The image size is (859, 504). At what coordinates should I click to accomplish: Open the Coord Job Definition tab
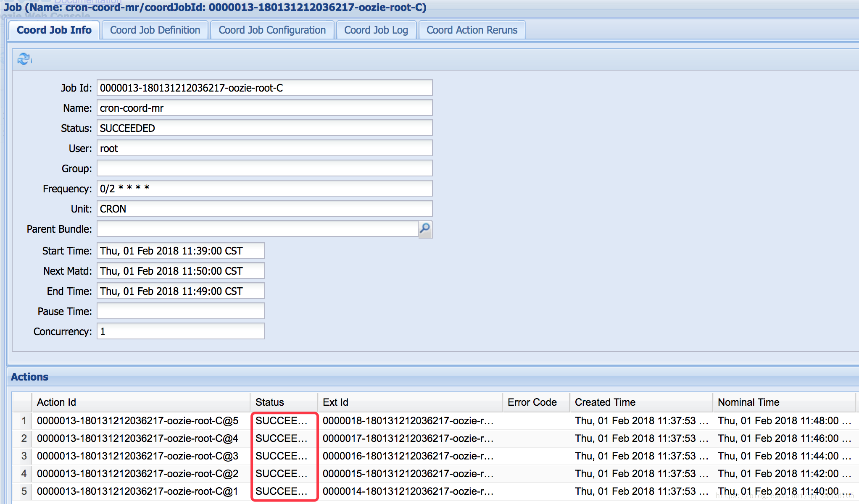click(x=155, y=30)
